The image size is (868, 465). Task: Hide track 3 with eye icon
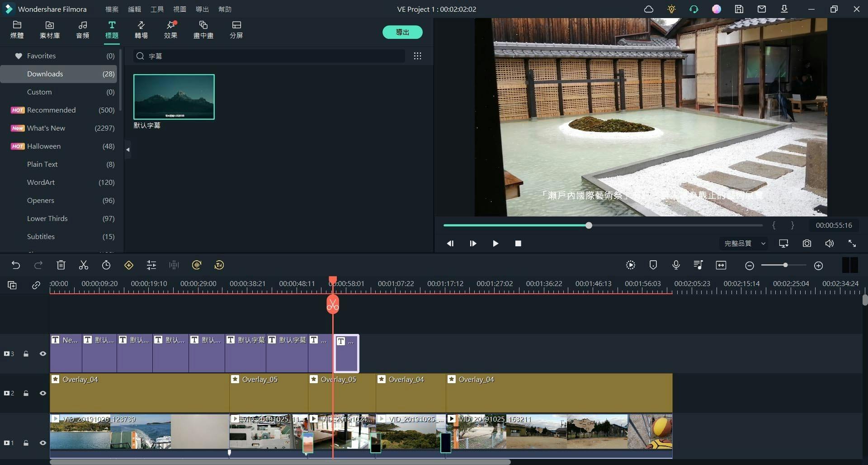(x=43, y=354)
